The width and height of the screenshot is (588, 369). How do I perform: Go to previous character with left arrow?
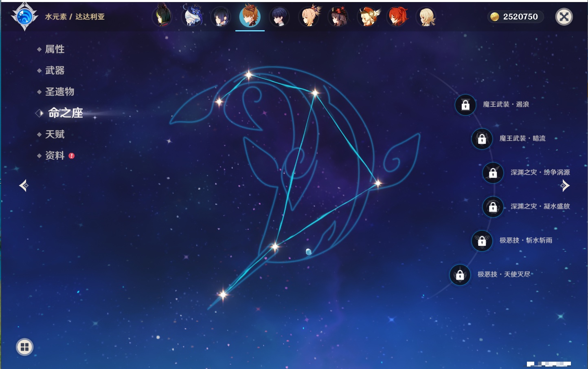coord(24,186)
